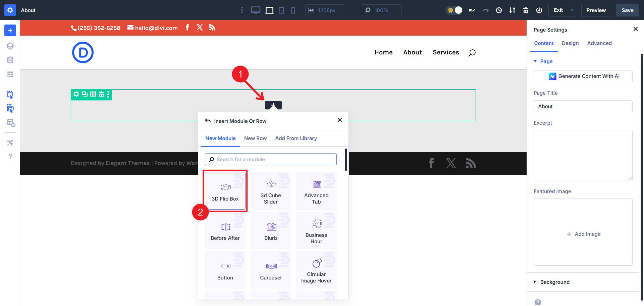
Task: Click Generate Content With AI
Action: (x=583, y=76)
